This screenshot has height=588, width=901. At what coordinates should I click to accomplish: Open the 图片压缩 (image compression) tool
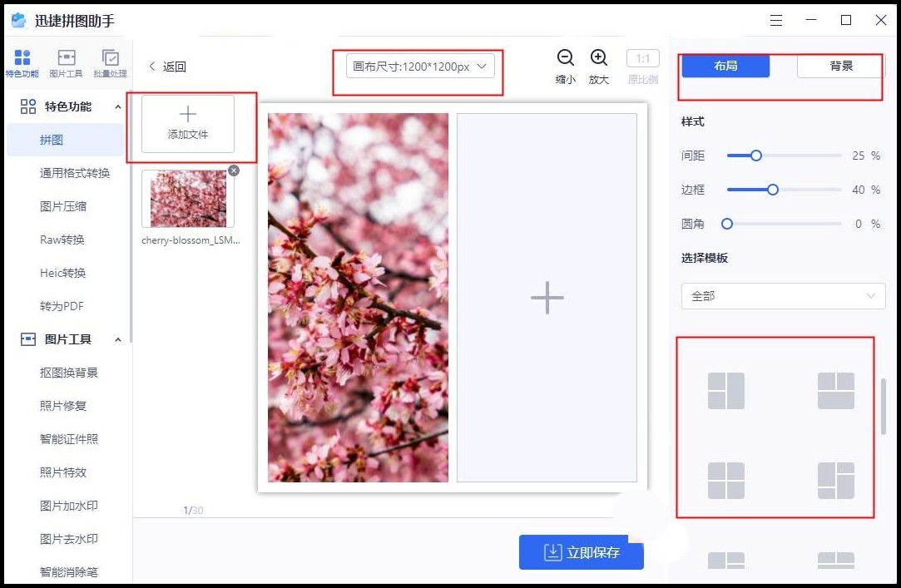click(x=63, y=205)
